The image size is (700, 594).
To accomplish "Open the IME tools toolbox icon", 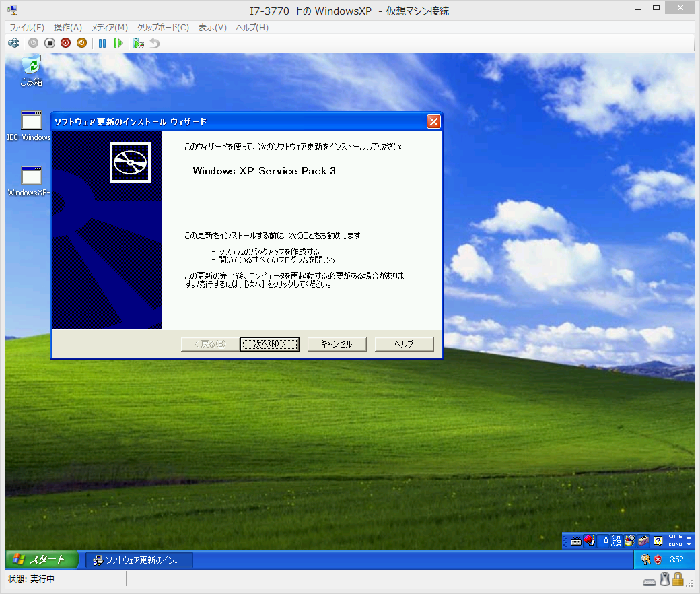I will pyautogui.click(x=643, y=541).
